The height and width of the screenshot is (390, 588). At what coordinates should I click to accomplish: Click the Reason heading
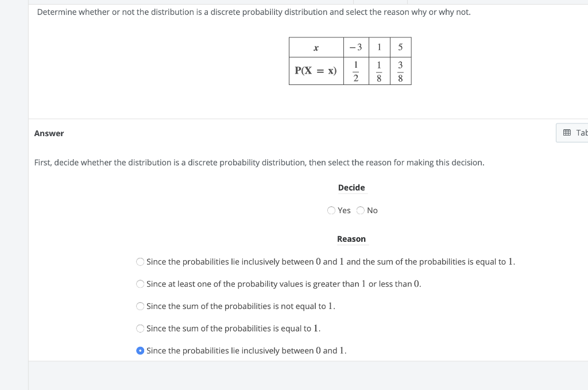click(351, 239)
